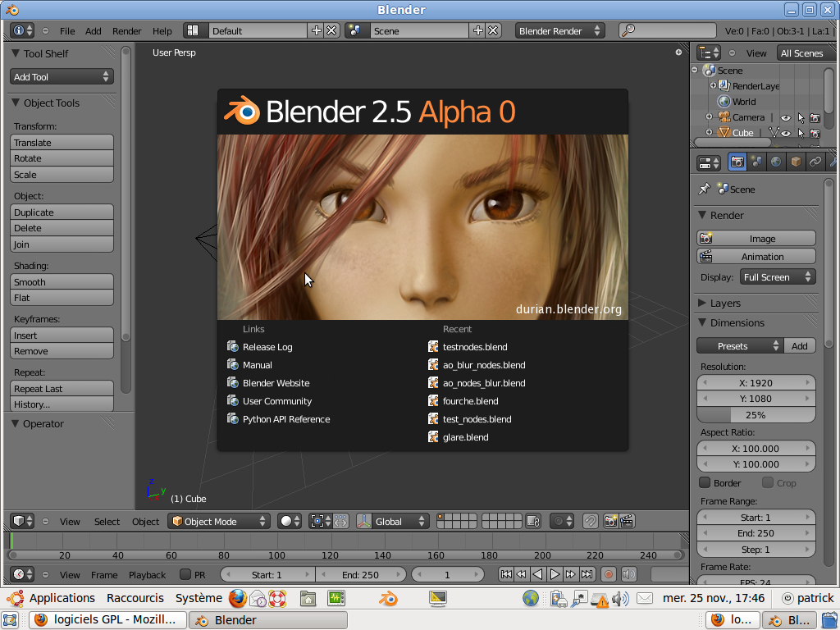Open the World properties tab (globe icon)
840x630 pixels.
pos(777,162)
